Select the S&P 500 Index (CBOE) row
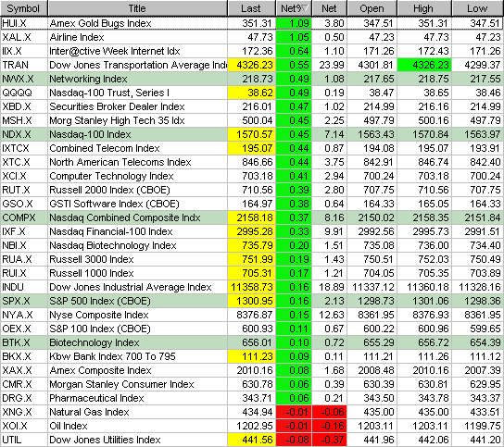 [252, 301]
